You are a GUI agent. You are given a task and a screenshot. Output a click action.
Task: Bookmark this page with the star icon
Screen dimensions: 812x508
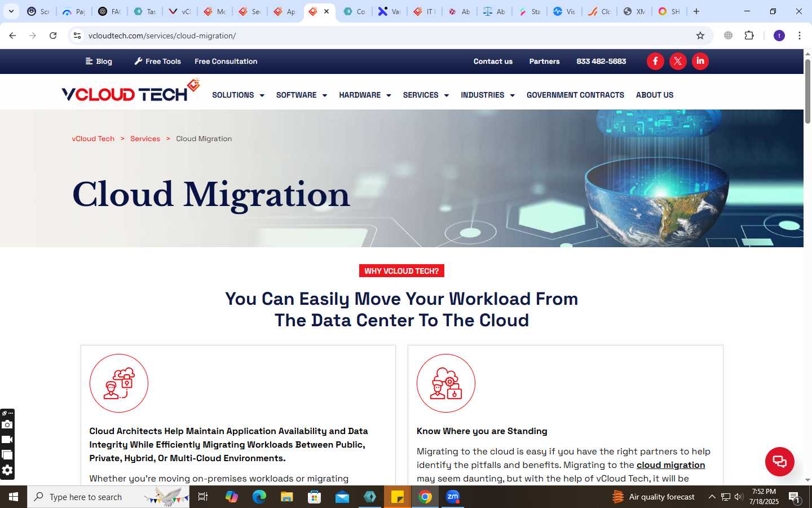[x=700, y=36]
